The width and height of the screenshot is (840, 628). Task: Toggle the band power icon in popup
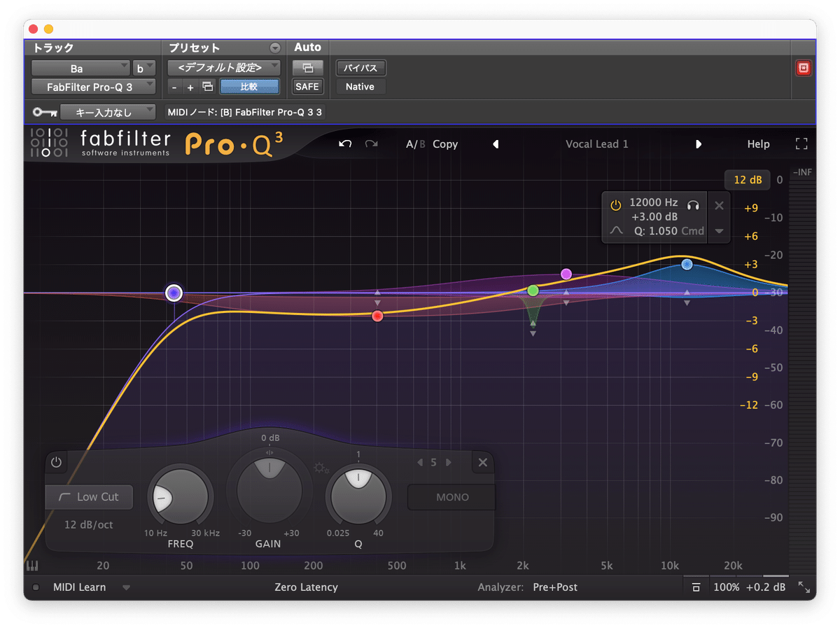point(616,205)
